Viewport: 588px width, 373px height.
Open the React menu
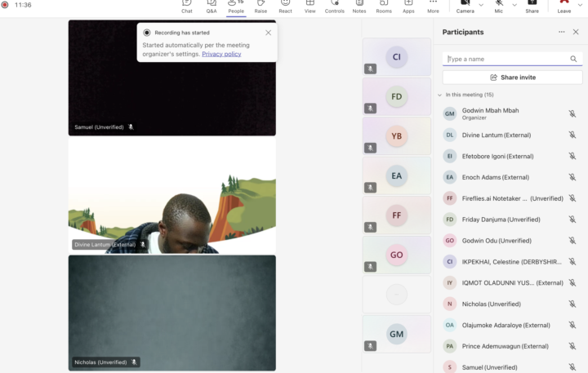[285, 7]
